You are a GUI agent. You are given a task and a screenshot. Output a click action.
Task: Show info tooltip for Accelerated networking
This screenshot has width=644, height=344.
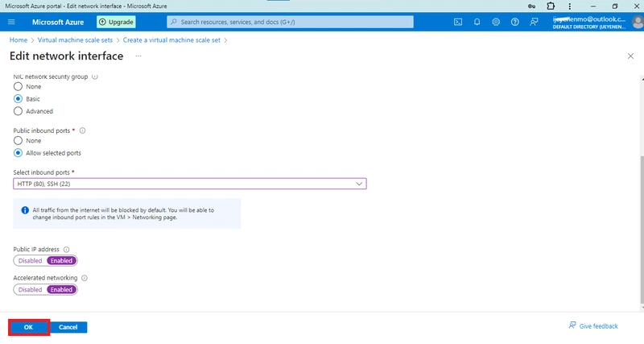[x=85, y=278]
